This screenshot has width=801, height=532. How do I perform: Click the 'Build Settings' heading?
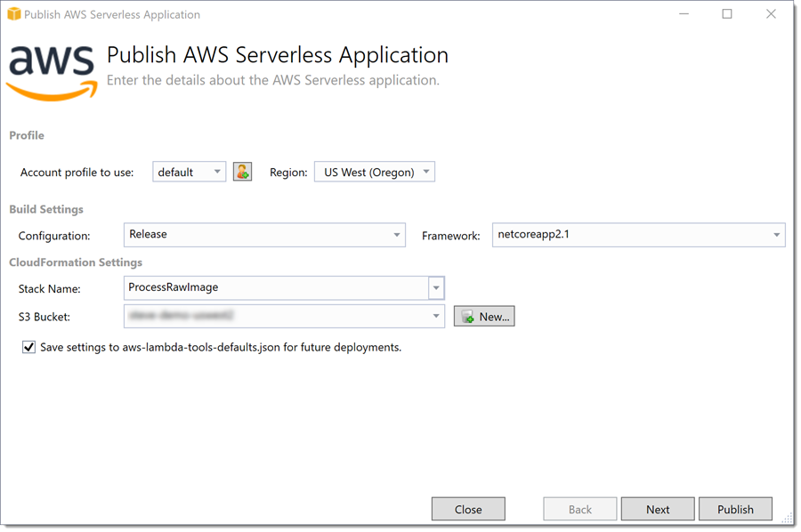46,209
